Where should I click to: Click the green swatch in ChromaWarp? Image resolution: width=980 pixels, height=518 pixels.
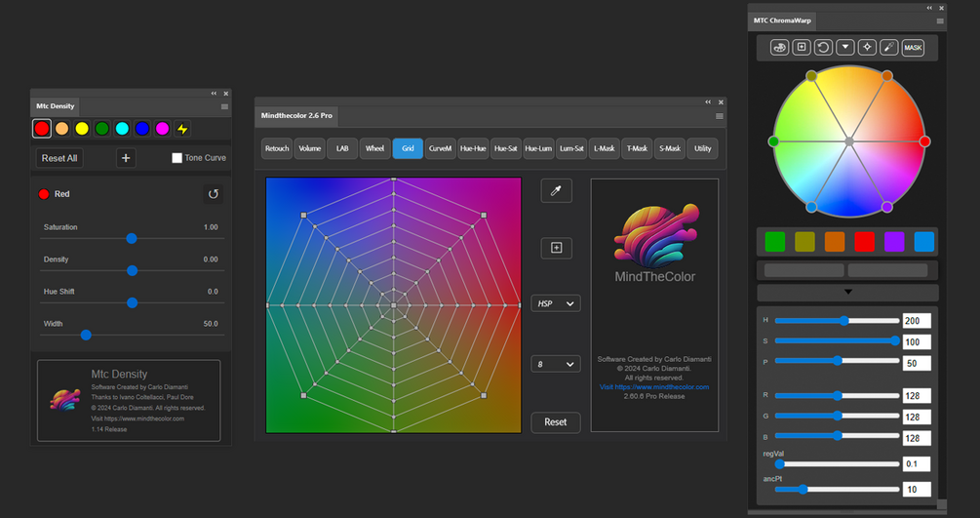click(775, 242)
